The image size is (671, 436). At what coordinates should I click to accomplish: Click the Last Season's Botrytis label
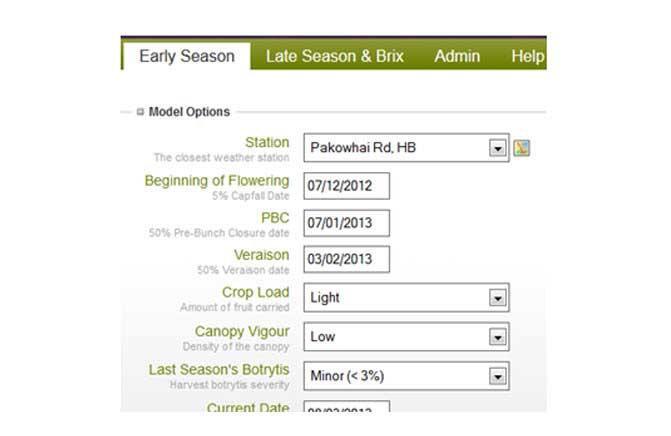tap(219, 370)
